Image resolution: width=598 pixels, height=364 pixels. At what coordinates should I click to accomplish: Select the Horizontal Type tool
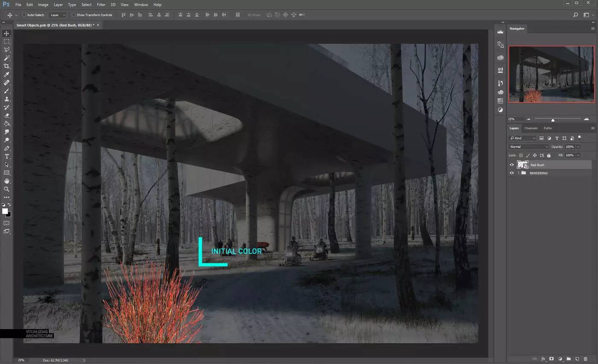click(x=6, y=157)
